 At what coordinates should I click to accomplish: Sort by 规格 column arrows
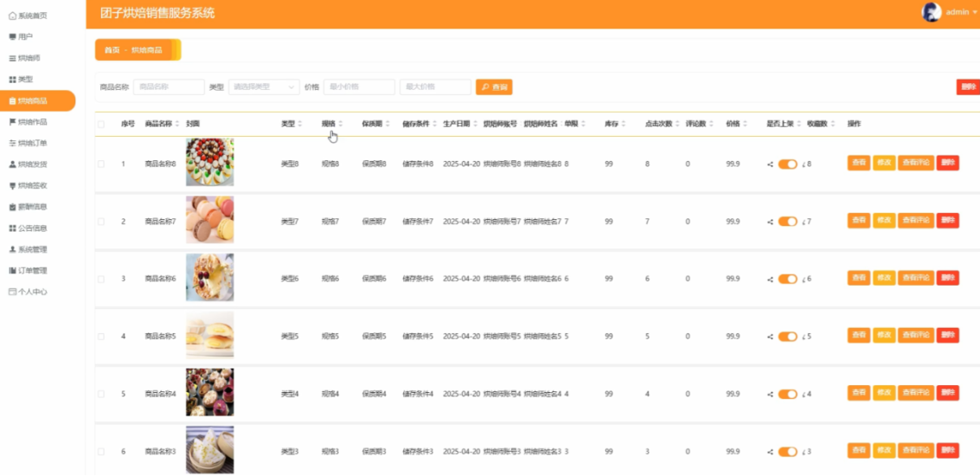point(341,124)
